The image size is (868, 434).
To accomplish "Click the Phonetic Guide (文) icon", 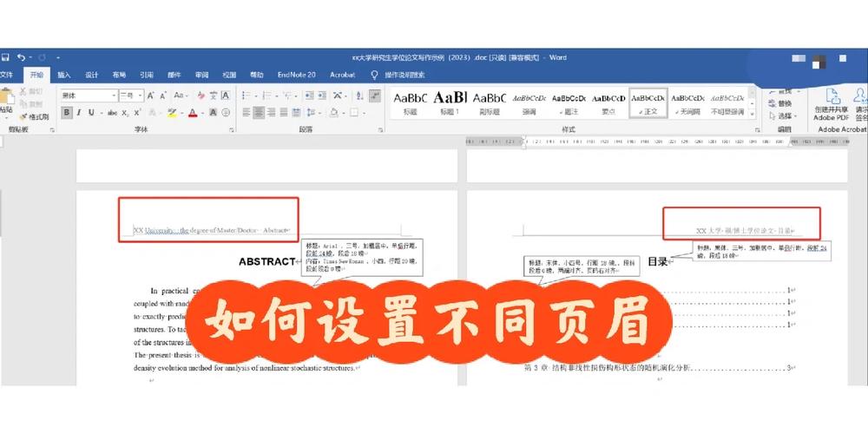I will [x=214, y=95].
